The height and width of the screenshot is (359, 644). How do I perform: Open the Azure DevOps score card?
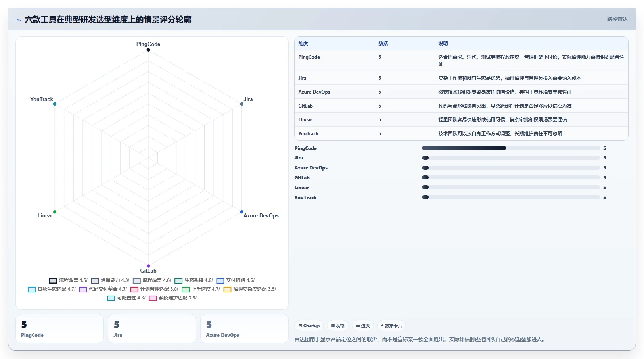tap(244, 328)
